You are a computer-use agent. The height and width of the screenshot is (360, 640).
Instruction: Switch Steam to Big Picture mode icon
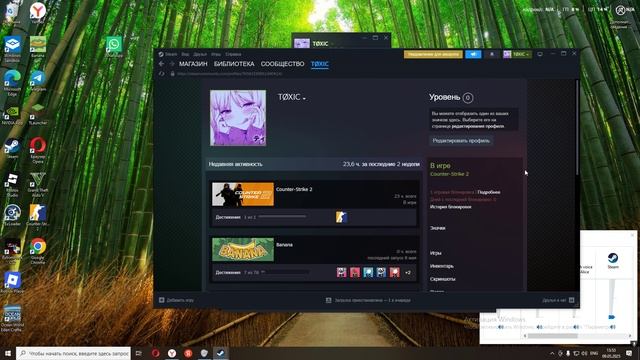click(x=540, y=54)
